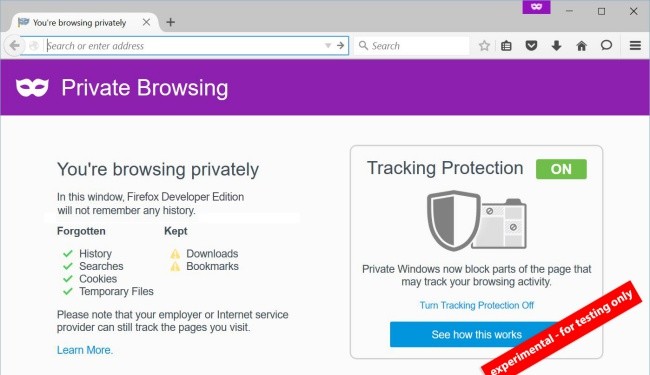
Task: Open the Hello chat bubble icon
Action: pyautogui.click(x=606, y=45)
